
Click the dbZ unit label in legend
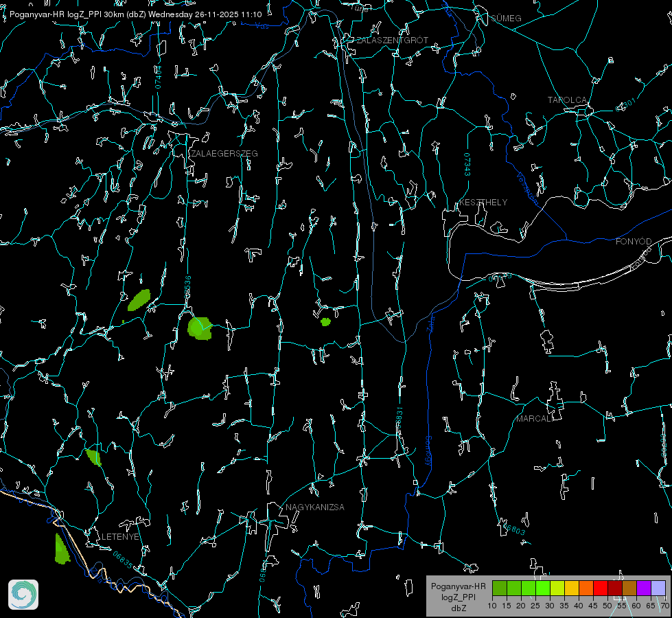pos(458,608)
